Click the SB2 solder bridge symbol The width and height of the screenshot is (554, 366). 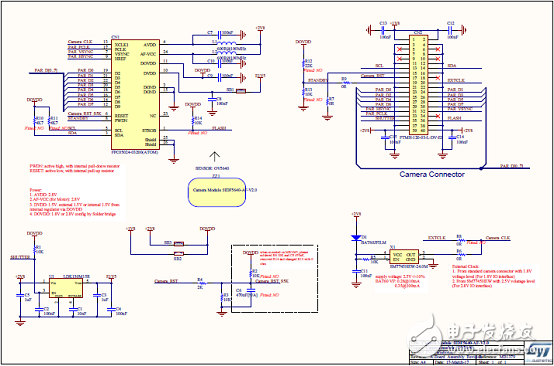point(179,253)
